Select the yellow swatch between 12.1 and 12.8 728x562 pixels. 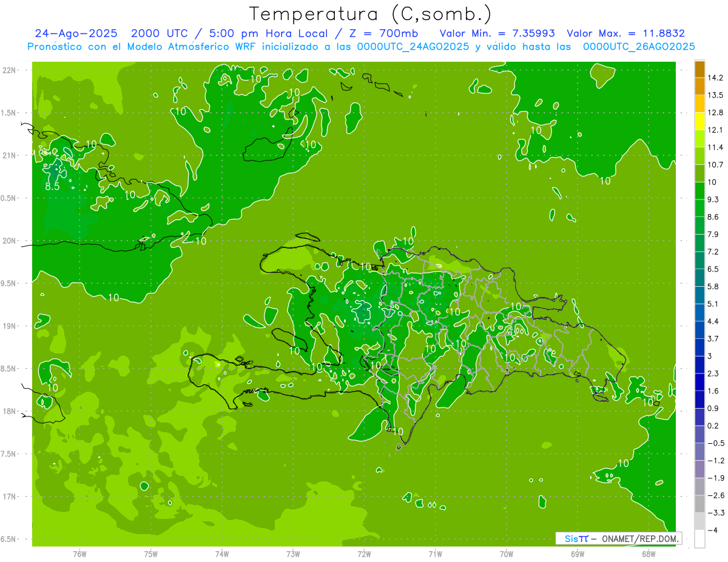[x=699, y=121]
